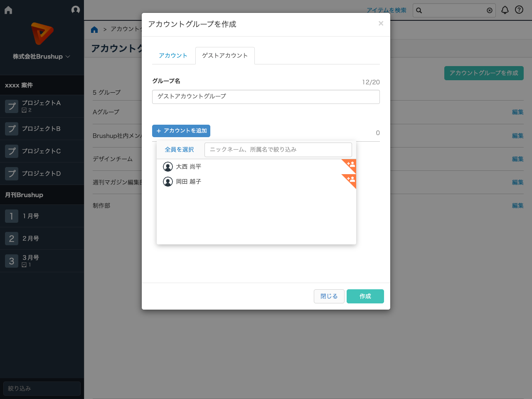Focus the 絞り込み filter field in sidebar
Viewport: 532px width, 399px height.
[x=42, y=389]
